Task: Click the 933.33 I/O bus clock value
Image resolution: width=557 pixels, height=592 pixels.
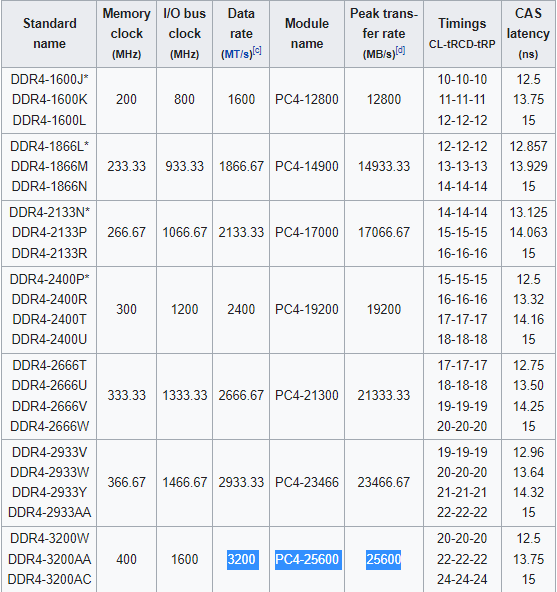Action: [x=184, y=166]
